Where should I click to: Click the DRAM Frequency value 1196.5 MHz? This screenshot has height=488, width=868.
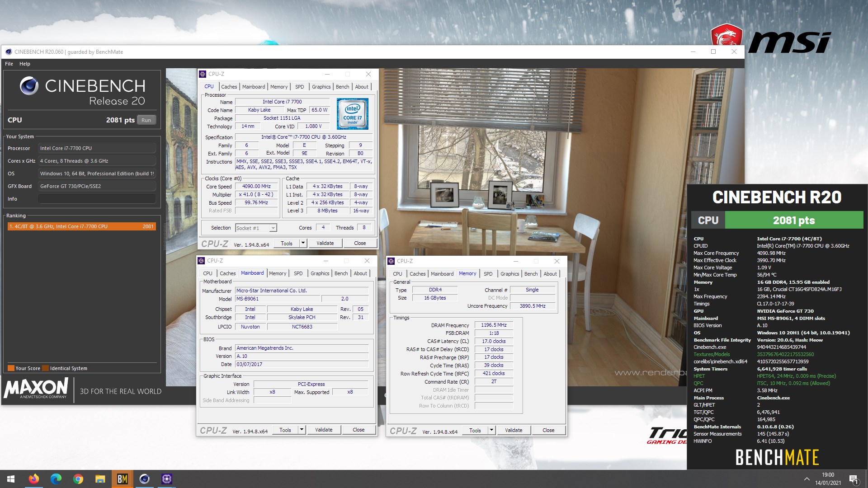pyautogui.click(x=494, y=325)
